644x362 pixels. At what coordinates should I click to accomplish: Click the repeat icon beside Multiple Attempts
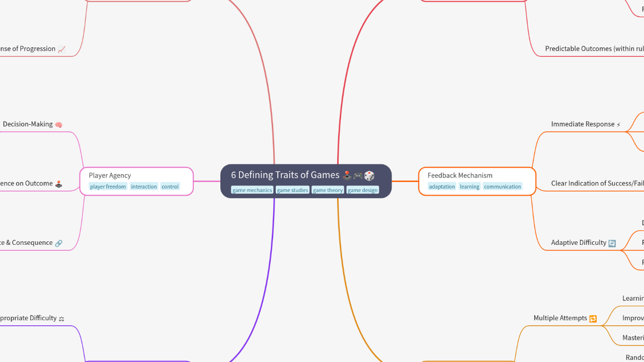pos(593,319)
